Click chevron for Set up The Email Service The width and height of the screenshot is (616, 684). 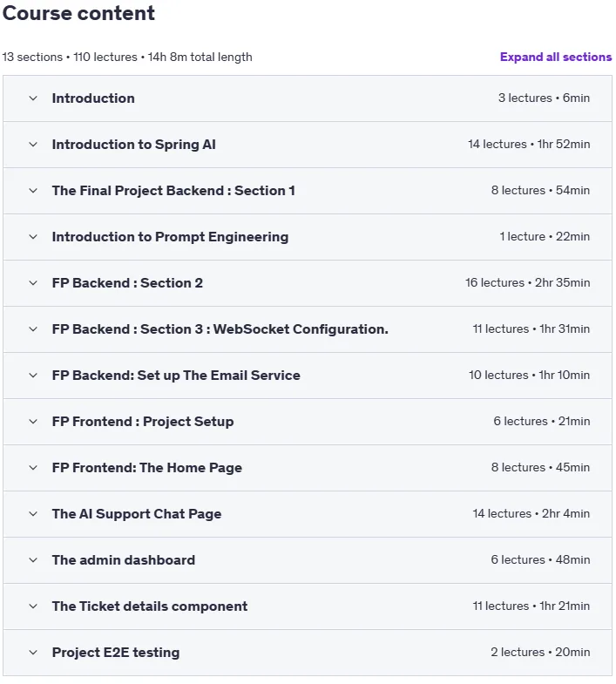pos(33,376)
